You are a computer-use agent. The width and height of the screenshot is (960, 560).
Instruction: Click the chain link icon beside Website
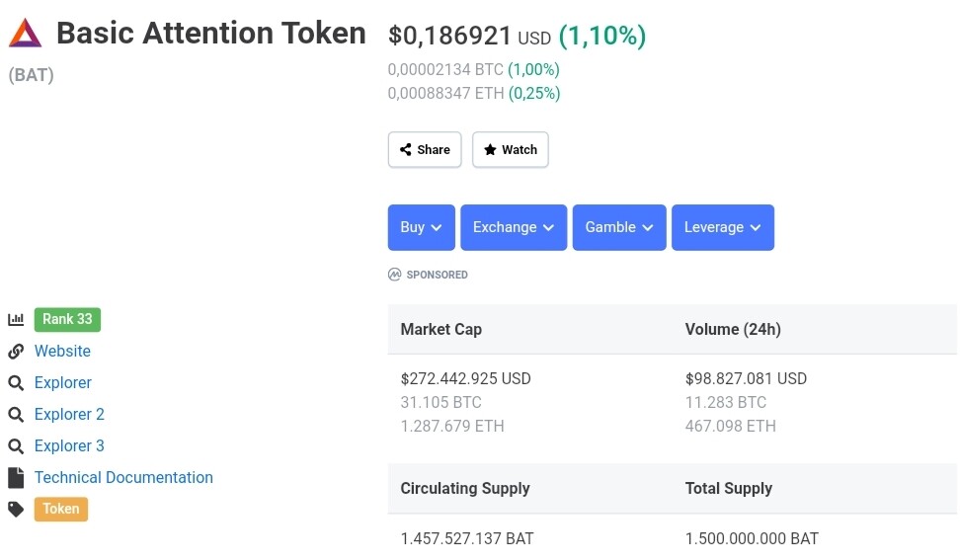click(16, 352)
